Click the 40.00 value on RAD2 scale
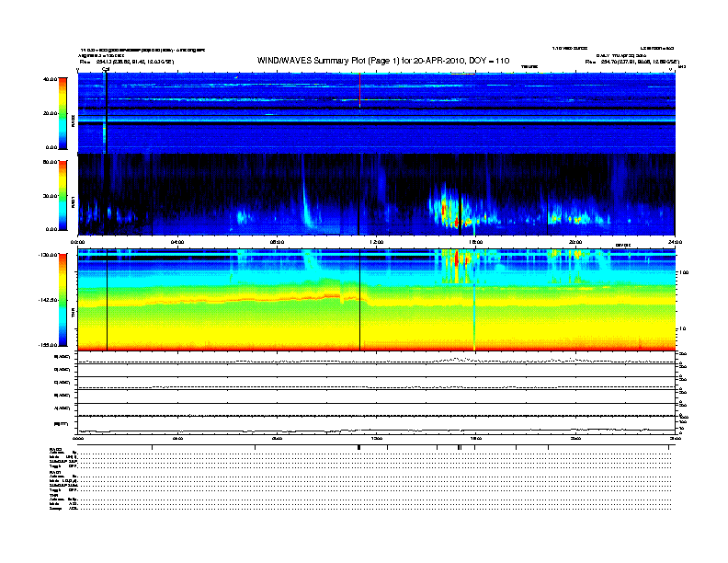Viewport: 728px width, 563px height. [x=50, y=79]
